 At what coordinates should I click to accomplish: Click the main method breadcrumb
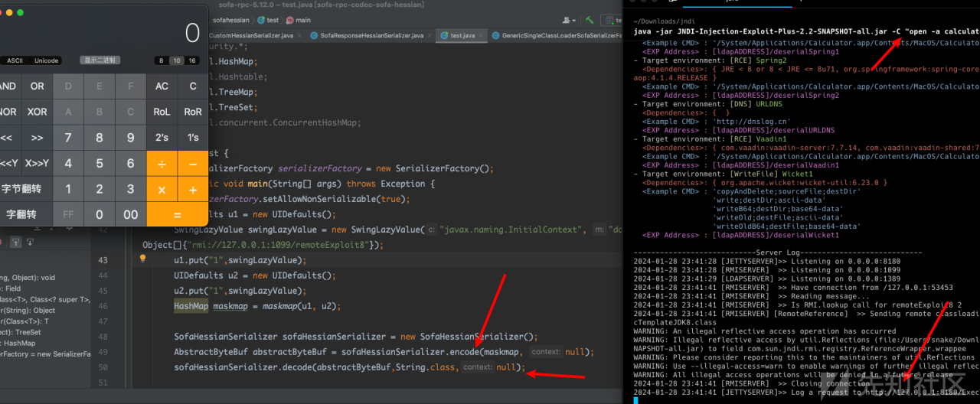(x=299, y=20)
